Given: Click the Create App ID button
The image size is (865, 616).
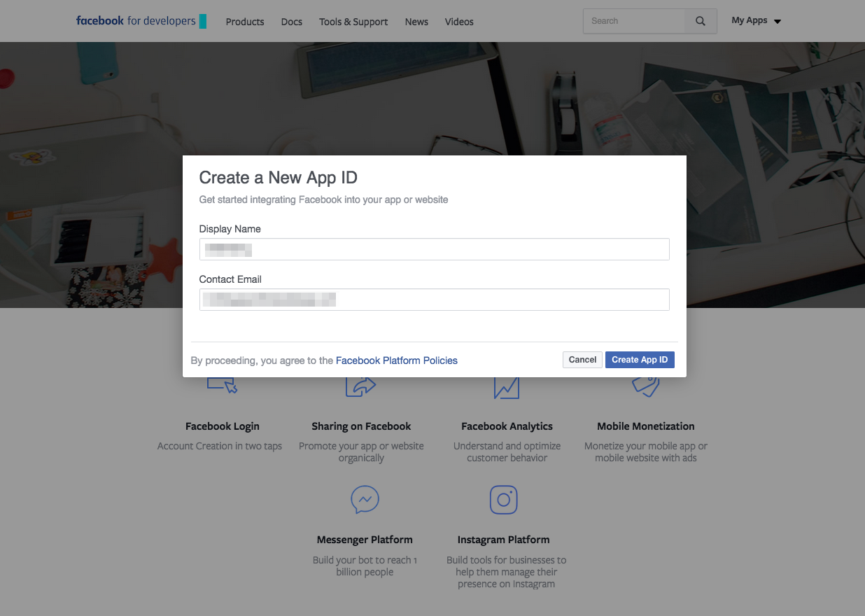Looking at the screenshot, I should (640, 360).
